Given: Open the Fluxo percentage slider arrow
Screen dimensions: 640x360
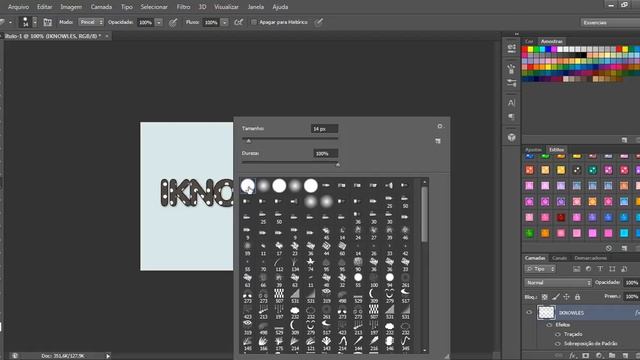Looking at the screenshot, I should [224, 22].
